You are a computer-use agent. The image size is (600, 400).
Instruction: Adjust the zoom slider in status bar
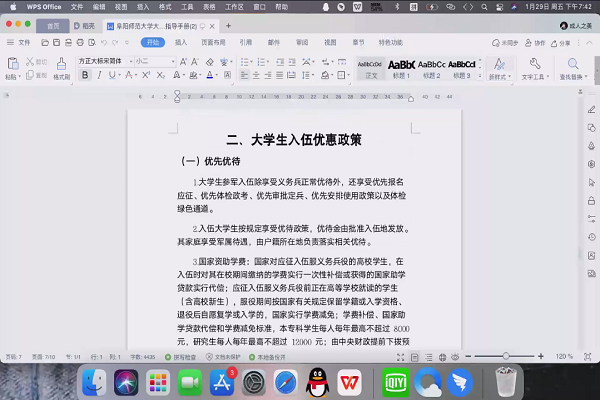pos(505,356)
